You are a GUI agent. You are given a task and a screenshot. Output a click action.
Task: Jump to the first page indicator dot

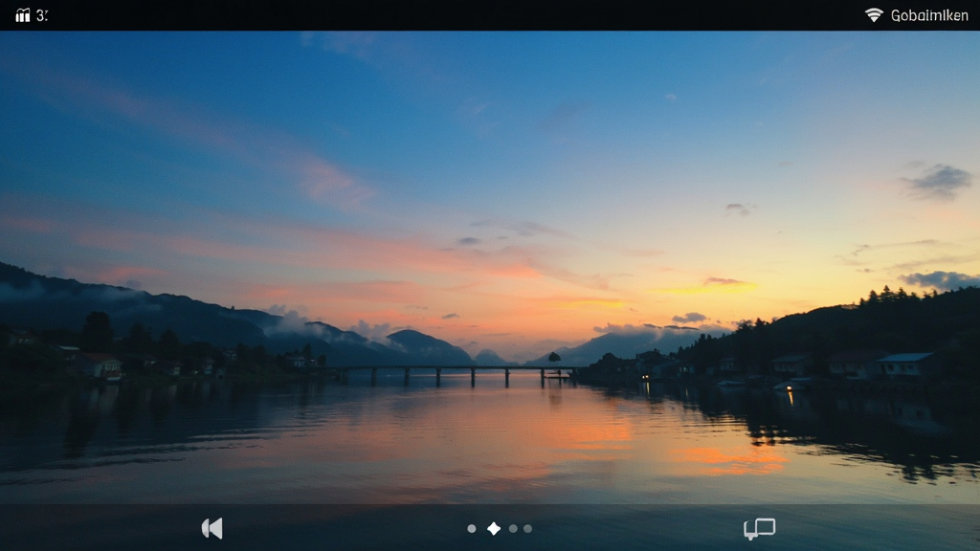(472, 528)
